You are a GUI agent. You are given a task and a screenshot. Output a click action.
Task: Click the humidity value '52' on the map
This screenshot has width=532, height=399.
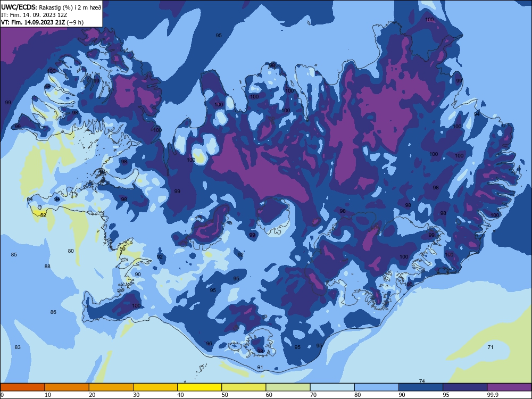point(43,215)
